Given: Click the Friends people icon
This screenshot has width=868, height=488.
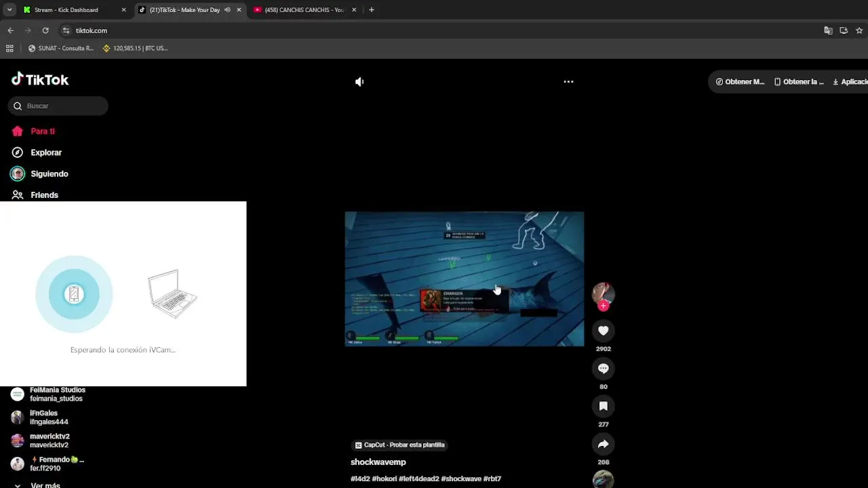Looking at the screenshot, I should pos(18,195).
